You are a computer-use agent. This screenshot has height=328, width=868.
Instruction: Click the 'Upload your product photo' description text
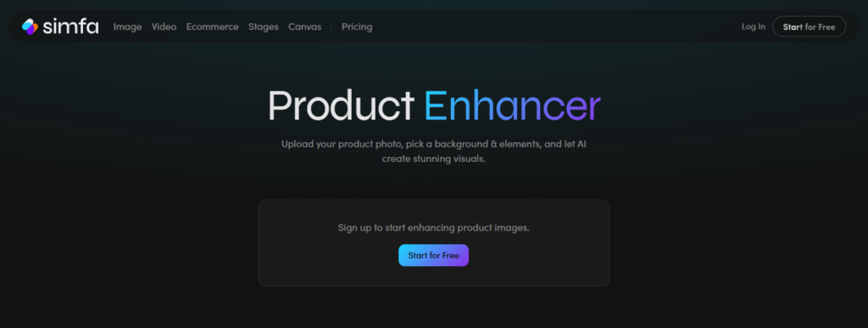[433, 151]
